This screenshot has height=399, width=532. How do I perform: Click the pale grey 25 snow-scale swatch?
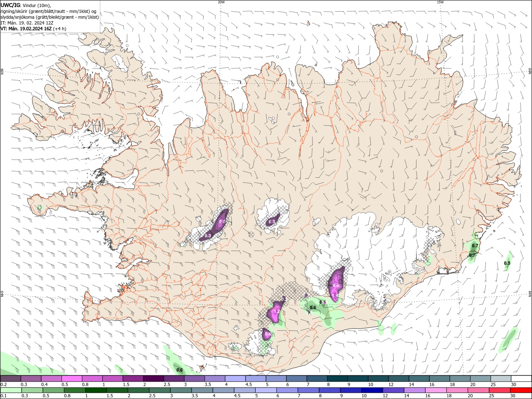coord(501,379)
